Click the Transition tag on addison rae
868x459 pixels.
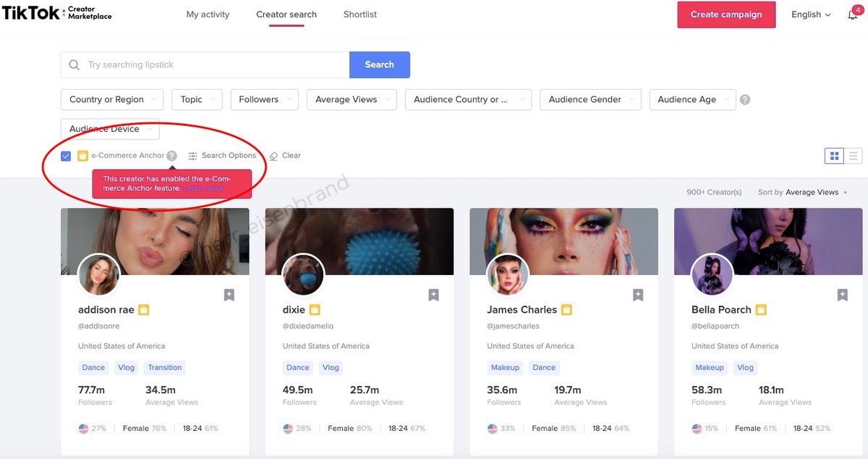(165, 368)
